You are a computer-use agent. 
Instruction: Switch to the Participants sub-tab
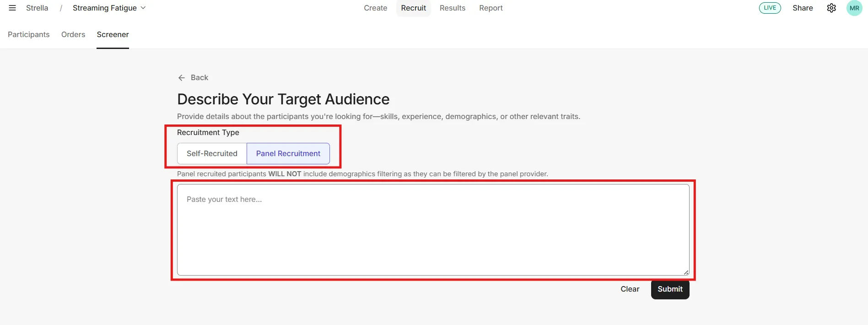(29, 34)
